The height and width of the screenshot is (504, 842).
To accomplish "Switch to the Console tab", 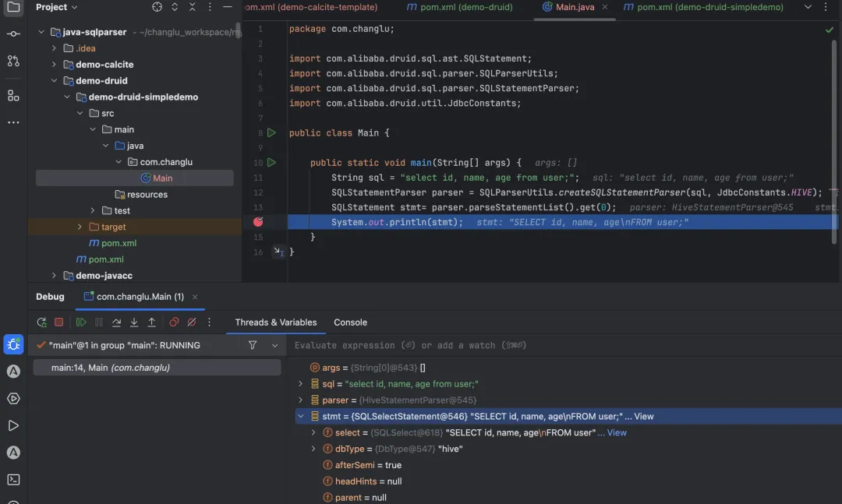I will click(350, 322).
